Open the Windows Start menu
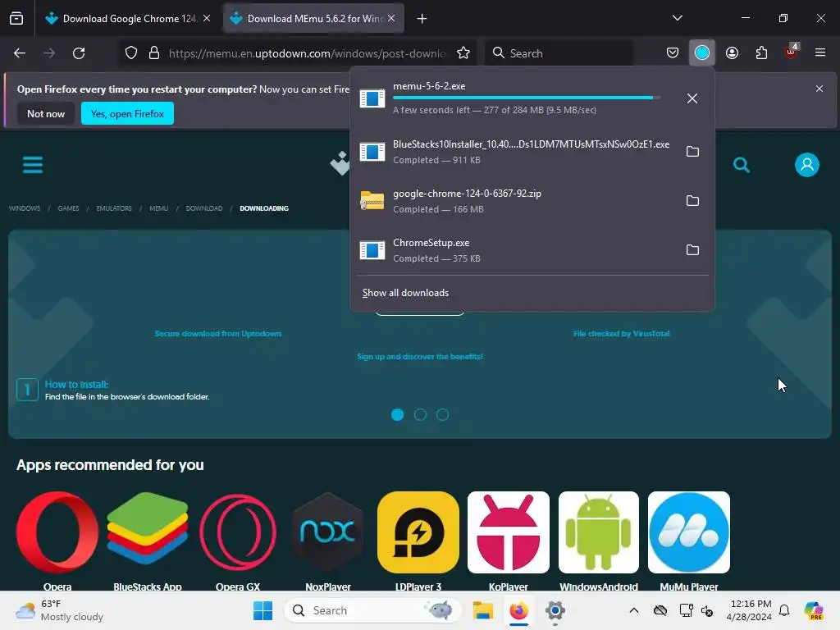 click(262, 610)
